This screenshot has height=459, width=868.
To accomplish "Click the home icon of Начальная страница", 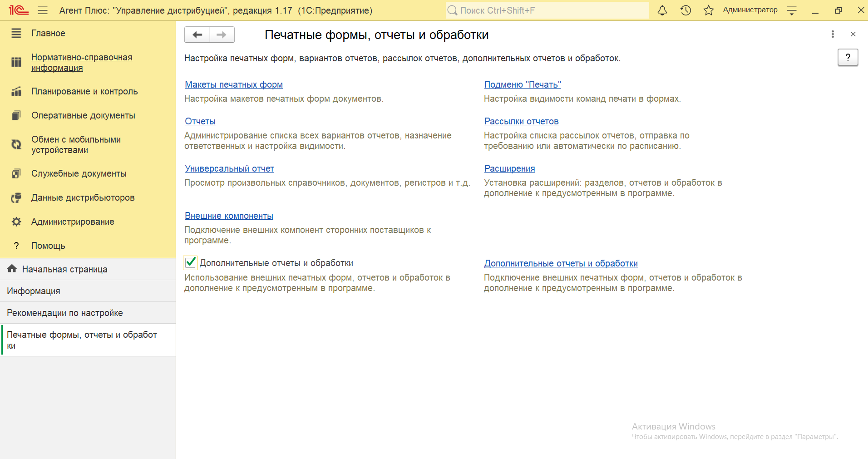I will click(12, 269).
